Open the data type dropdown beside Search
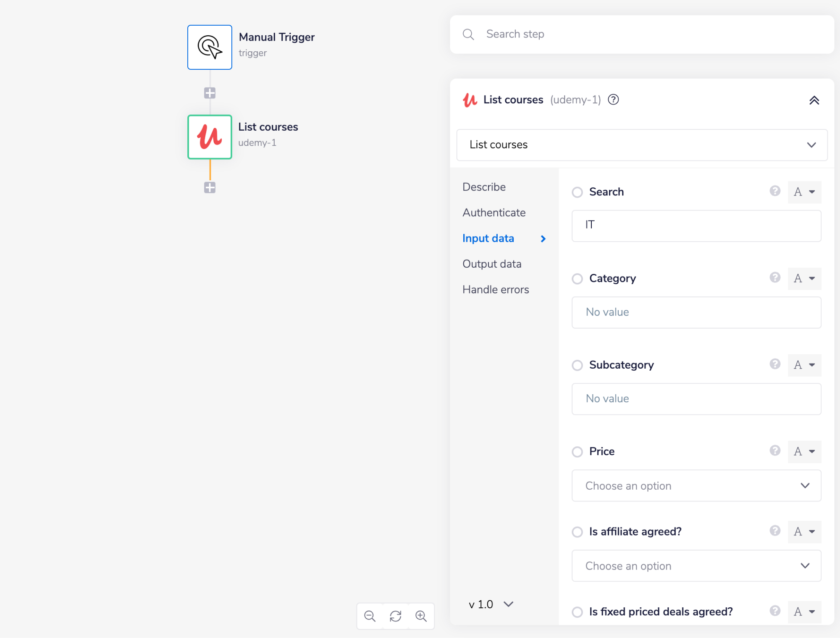 click(804, 192)
